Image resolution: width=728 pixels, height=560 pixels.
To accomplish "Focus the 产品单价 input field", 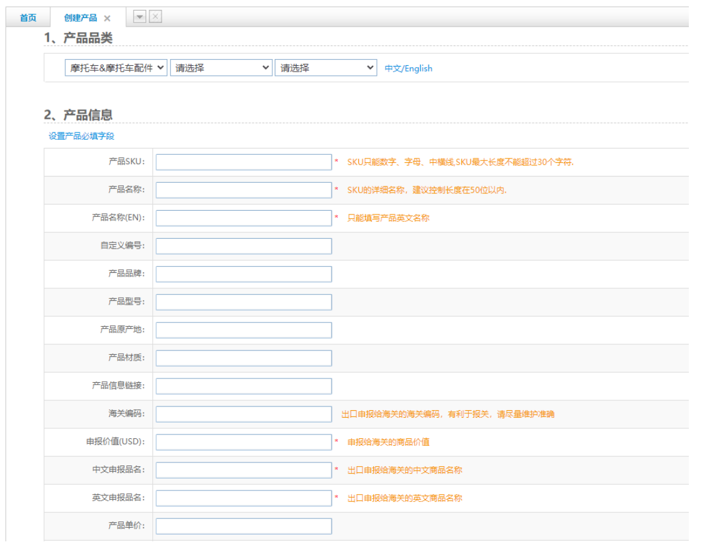I will tap(244, 526).
